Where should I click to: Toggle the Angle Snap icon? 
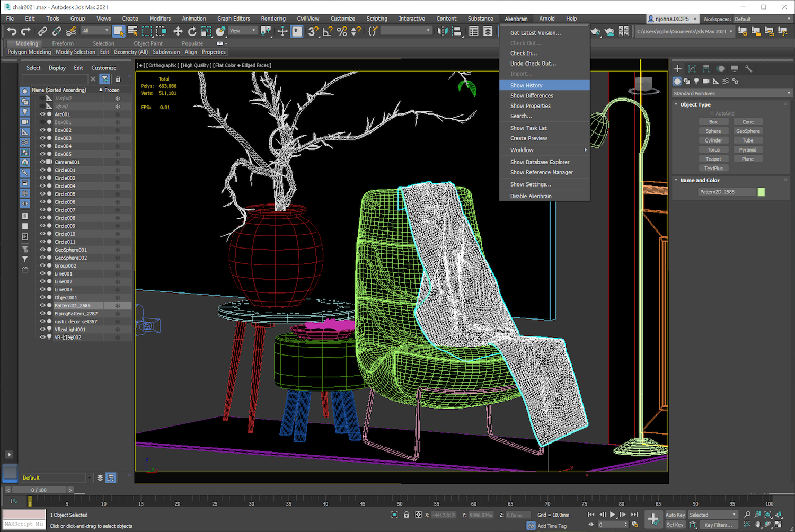tap(328, 32)
